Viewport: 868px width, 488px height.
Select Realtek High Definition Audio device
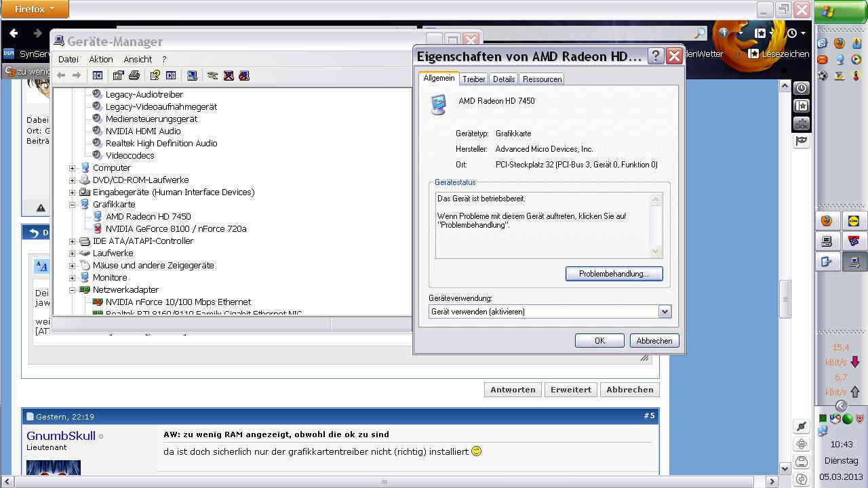click(161, 144)
